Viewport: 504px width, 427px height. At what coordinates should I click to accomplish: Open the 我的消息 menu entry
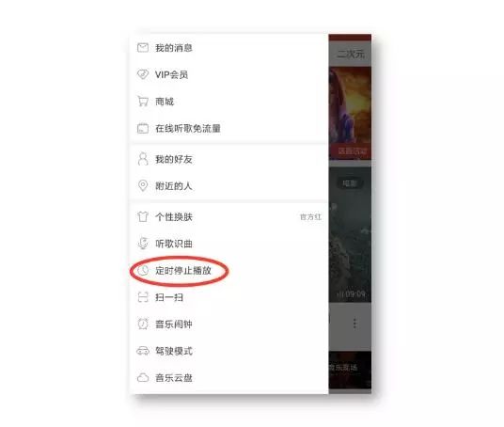(x=229, y=48)
